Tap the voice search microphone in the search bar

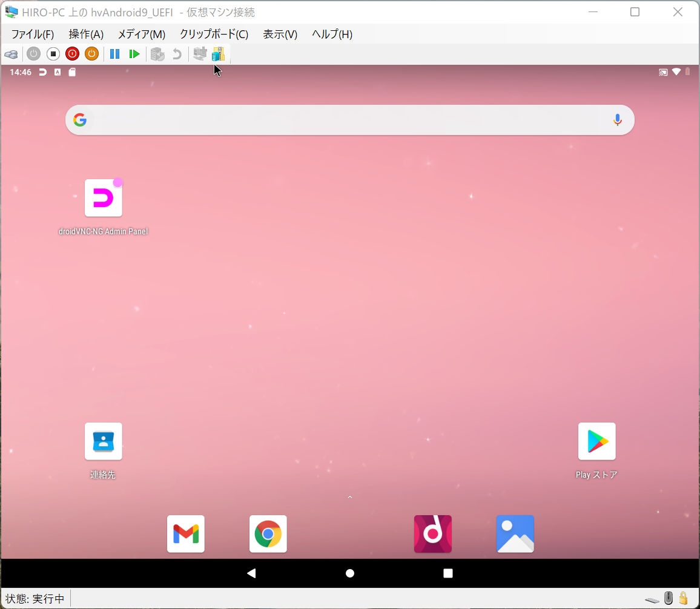(x=617, y=120)
